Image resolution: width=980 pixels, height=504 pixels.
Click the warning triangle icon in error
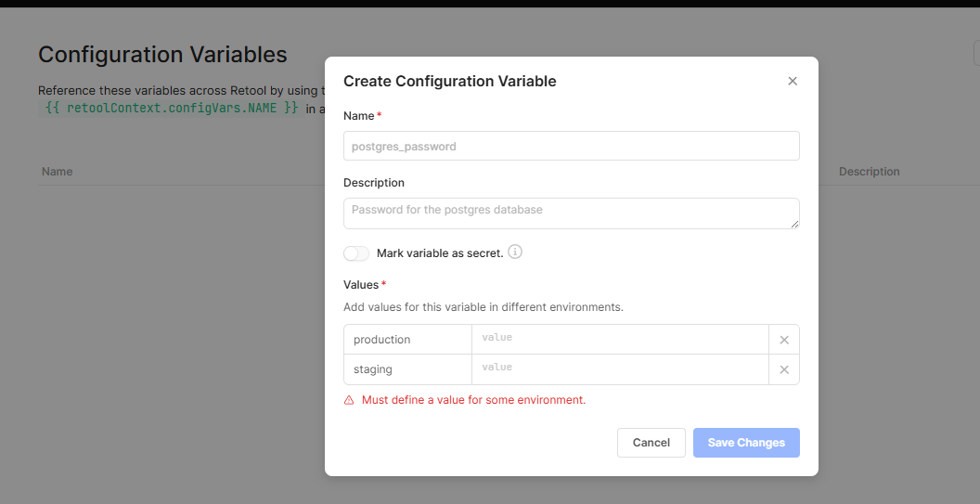[x=349, y=400]
